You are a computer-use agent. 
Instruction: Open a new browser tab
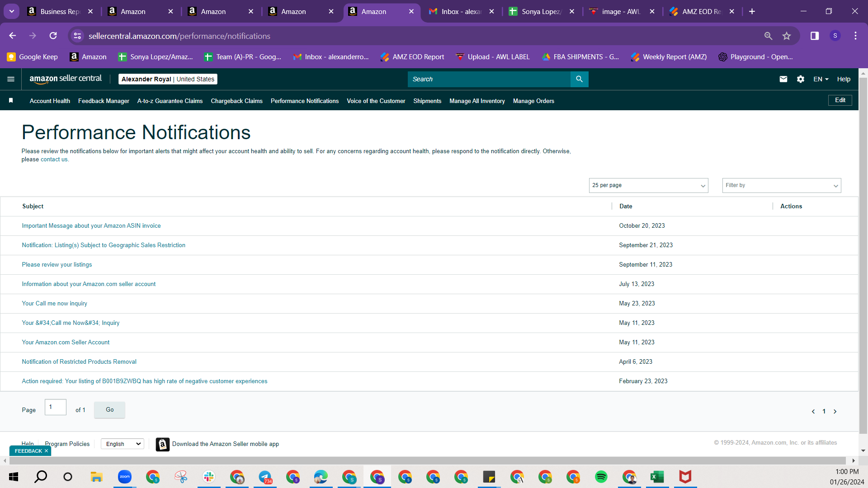point(752,11)
